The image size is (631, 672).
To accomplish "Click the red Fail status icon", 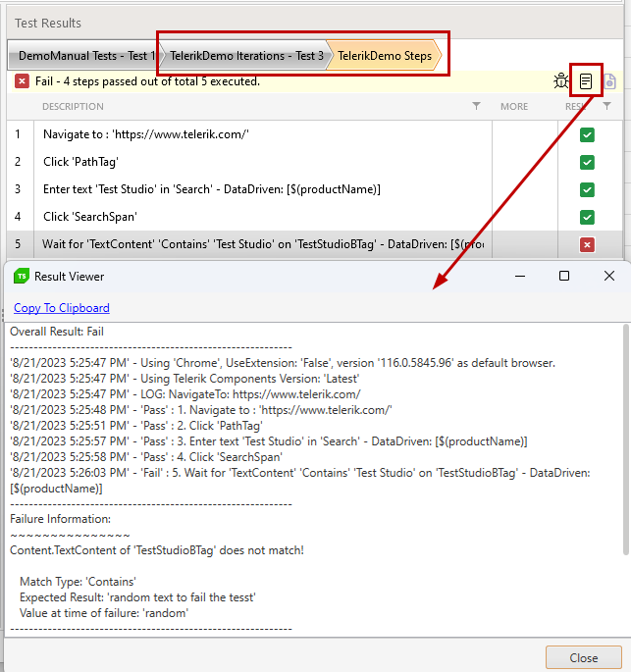I will [x=22, y=81].
